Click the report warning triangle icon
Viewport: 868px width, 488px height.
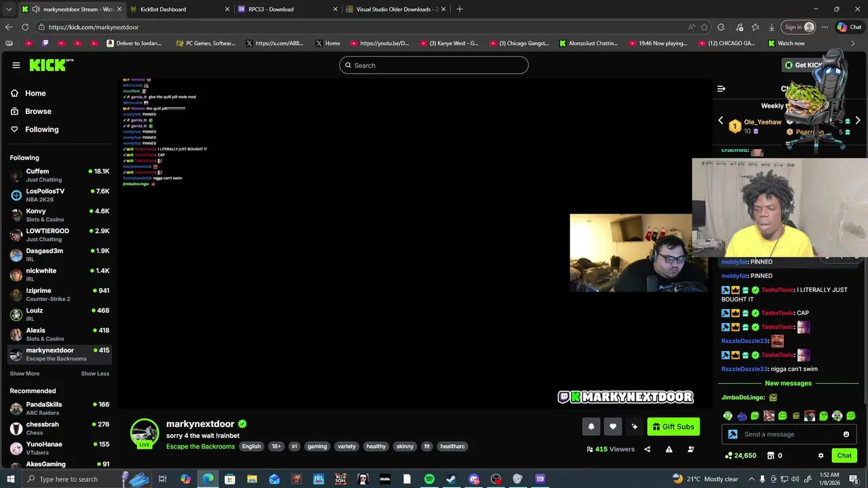[669, 449]
